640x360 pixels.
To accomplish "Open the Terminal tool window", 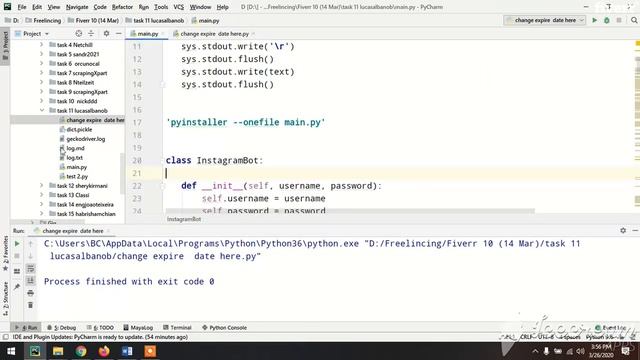I will [177, 327].
